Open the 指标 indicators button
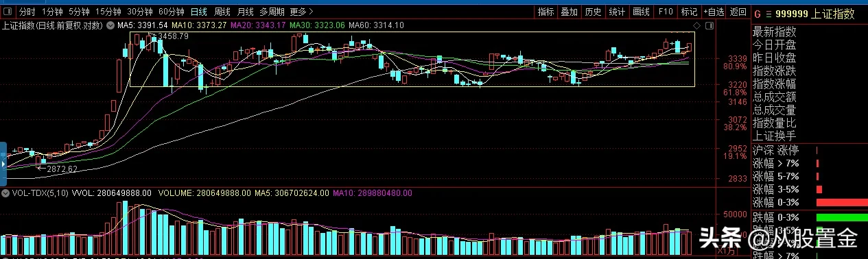The width and height of the screenshot is (868, 259). pos(546,12)
